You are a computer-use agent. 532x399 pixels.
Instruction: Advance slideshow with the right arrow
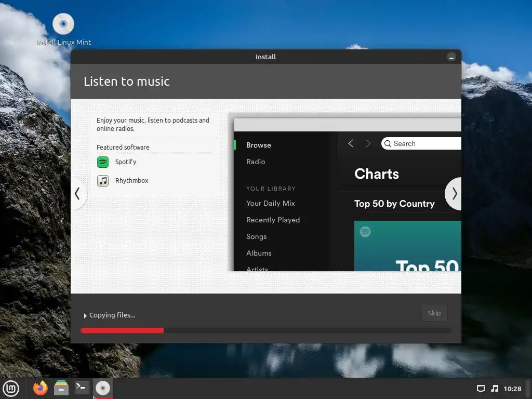[x=454, y=194]
